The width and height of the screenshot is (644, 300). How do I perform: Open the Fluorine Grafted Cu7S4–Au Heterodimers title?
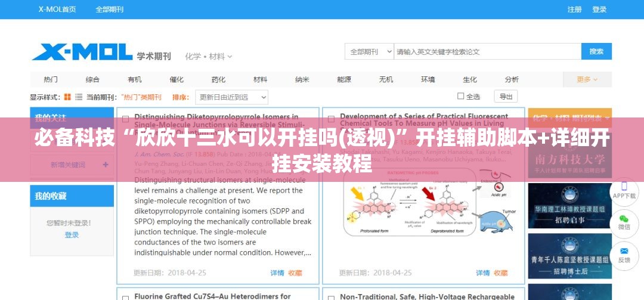pos(212,296)
